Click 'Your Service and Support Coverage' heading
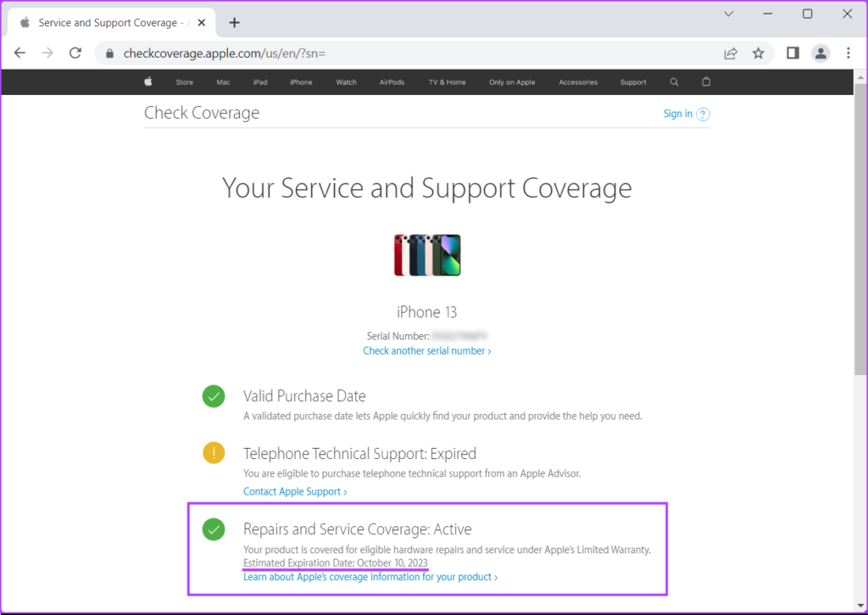Image resolution: width=868 pixels, height=615 pixels. pos(427,188)
